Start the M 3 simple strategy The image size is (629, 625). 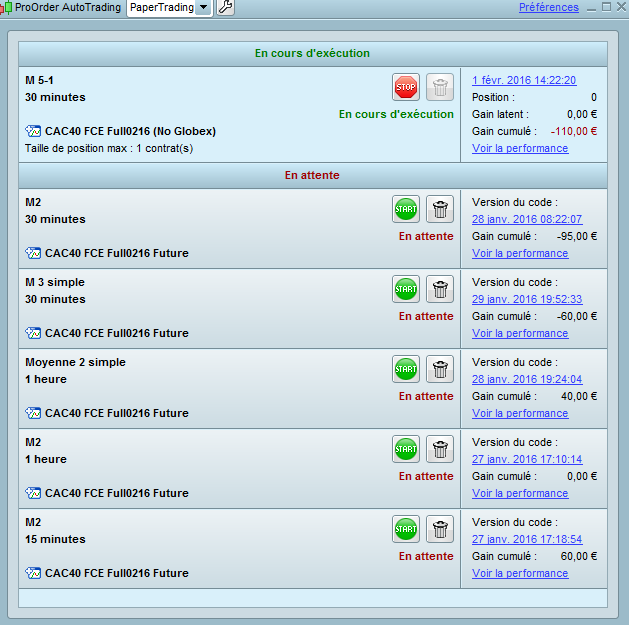pyautogui.click(x=406, y=289)
